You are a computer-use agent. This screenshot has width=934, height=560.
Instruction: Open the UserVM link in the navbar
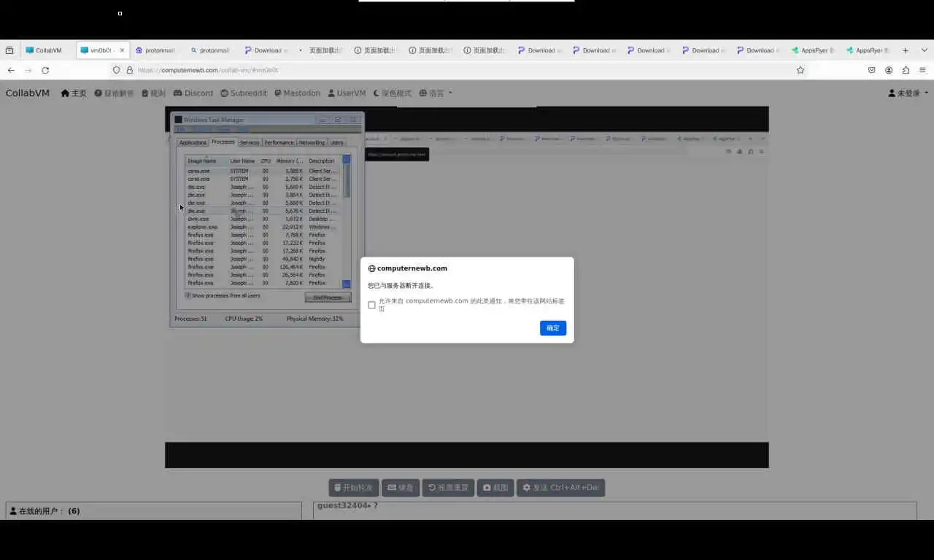(x=347, y=93)
